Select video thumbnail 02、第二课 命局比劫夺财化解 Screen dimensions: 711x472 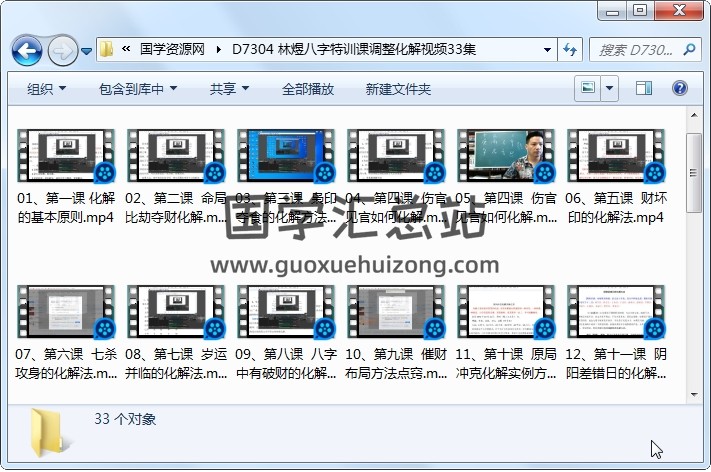pos(176,156)
